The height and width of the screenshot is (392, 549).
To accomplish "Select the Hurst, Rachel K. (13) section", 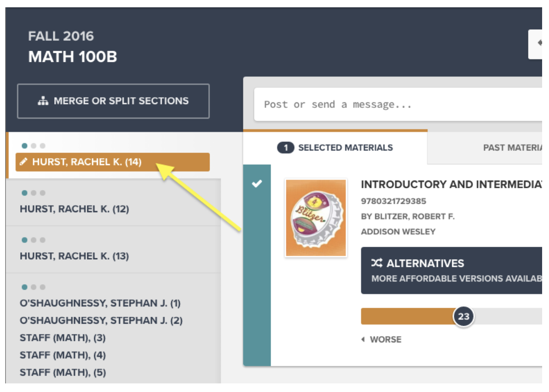I will (74, 256).
